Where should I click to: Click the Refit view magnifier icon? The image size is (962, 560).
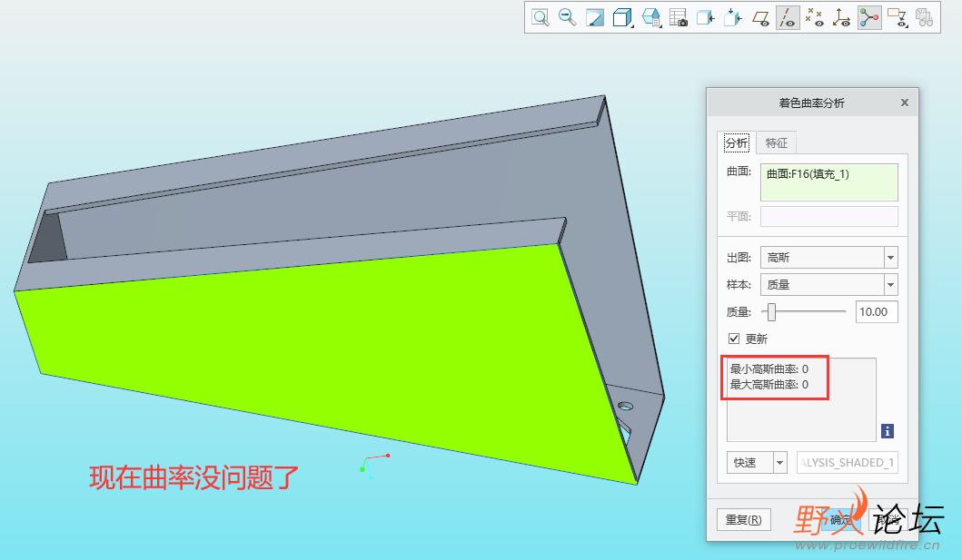pyautogui.click(x=540, y=17)
